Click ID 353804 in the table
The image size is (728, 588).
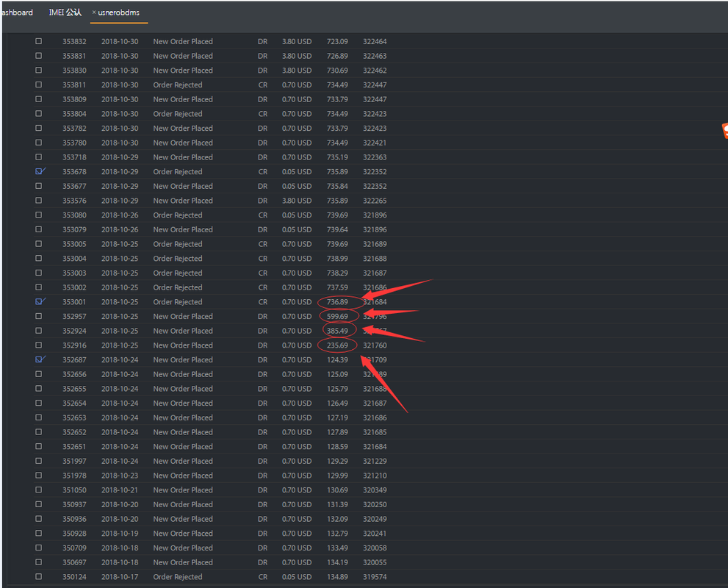point(74,114)
